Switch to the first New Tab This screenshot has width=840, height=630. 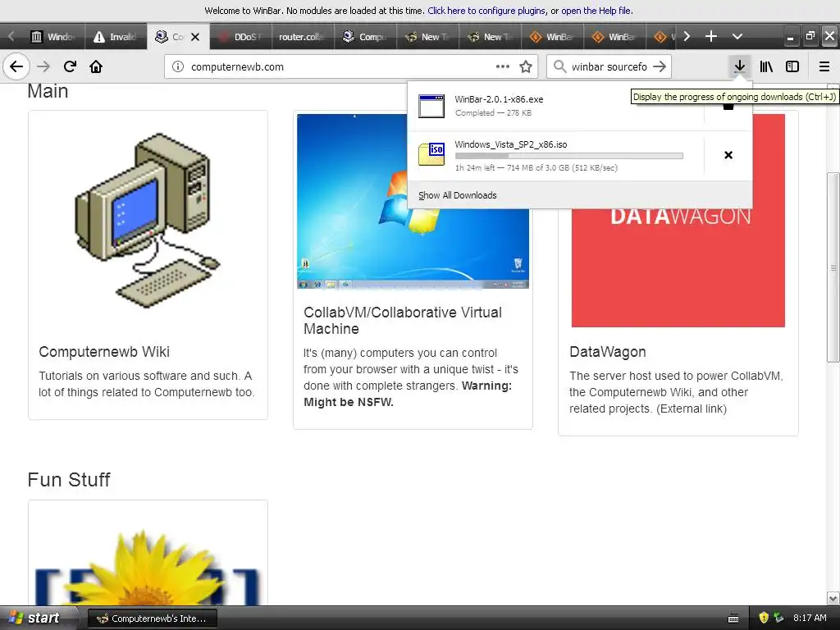[427, 37]
